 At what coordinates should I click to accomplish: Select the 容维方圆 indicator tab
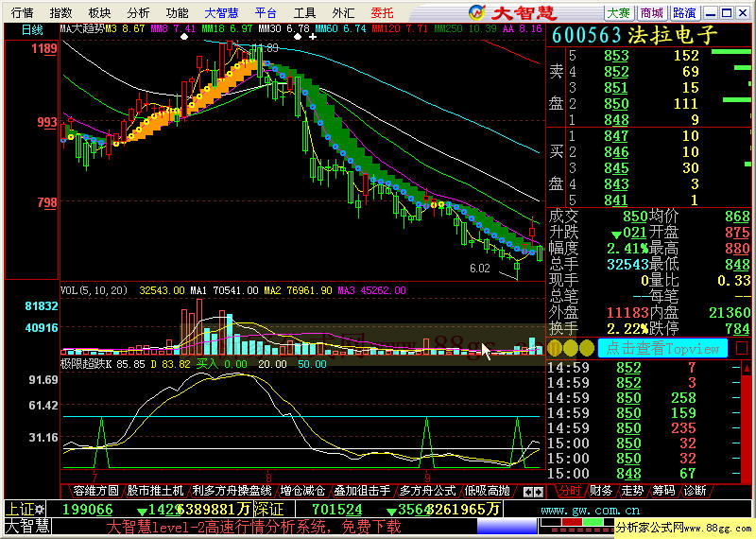click(x=95, y=491)
